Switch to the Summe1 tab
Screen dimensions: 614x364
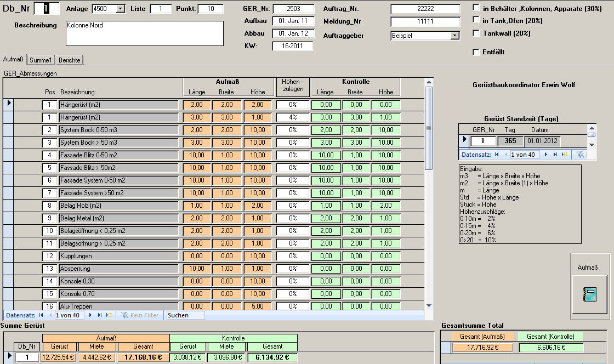click(x=41, y=60)
